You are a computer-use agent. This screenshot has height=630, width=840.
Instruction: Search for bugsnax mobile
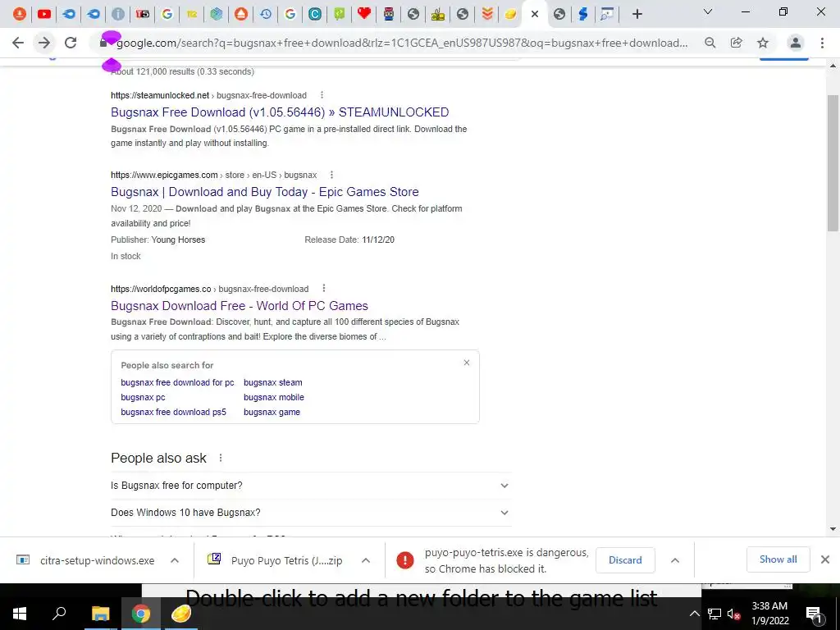point(274,398)
